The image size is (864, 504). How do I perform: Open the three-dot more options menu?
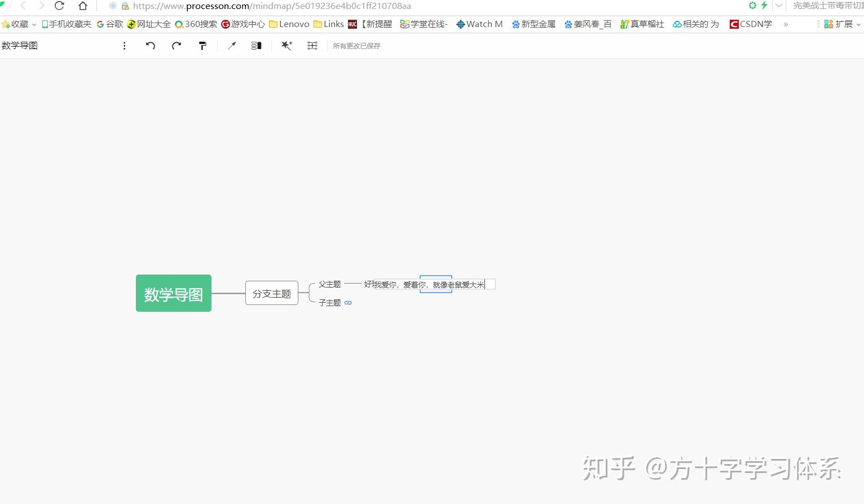[x=124, y=46]
